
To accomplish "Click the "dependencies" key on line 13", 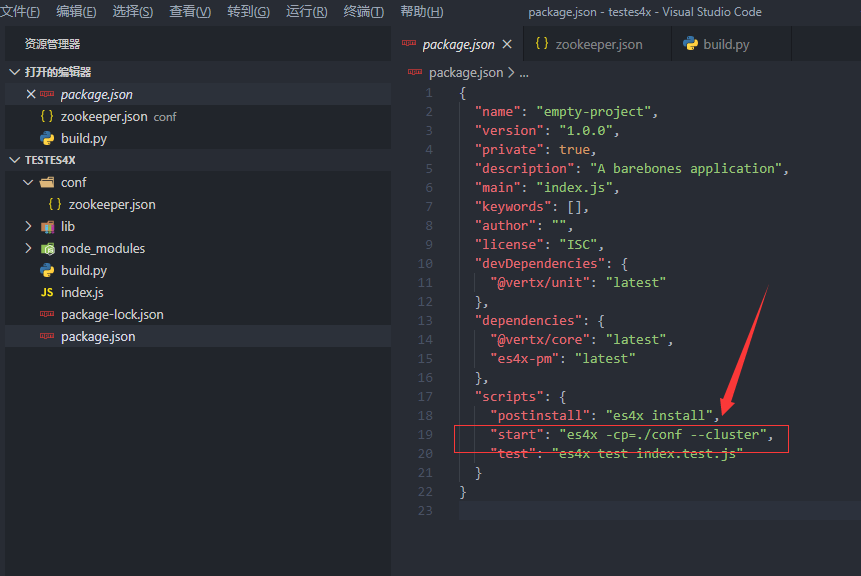I will 528,320.
